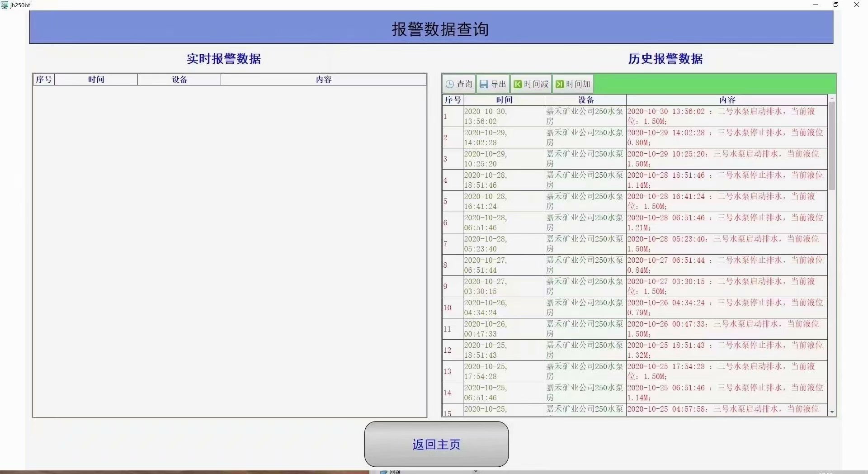Select row 10 content cell for 2020-10-26 04:34:24
868x474 pixels.
tap(726, 308)
